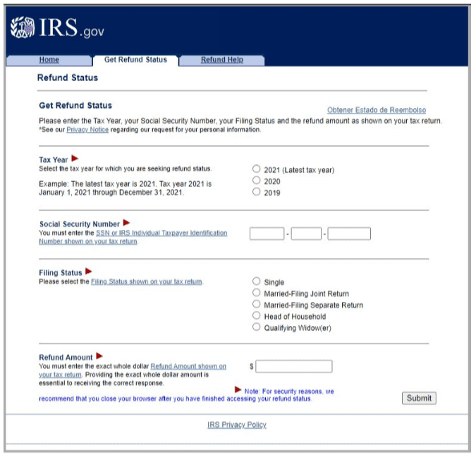Click the Refund Status page title
Screen dimensions: 476x455
pyautogui.click(x=68, y=78)
